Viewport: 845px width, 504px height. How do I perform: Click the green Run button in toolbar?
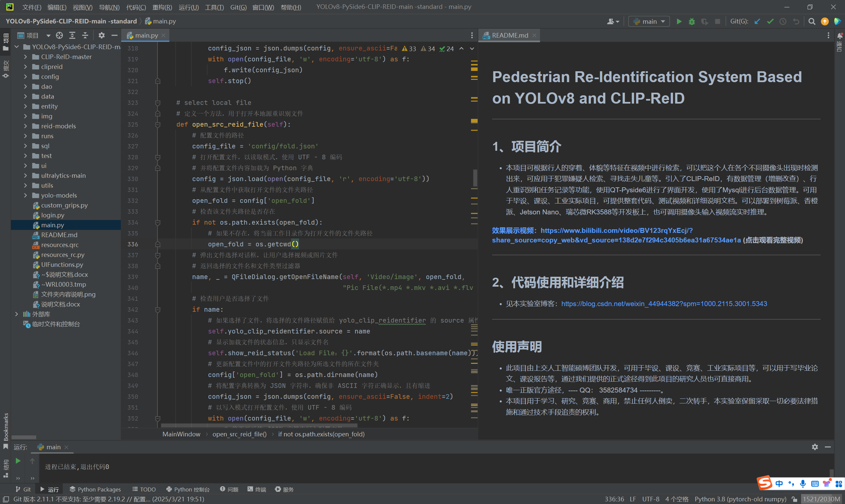point(679,21)
